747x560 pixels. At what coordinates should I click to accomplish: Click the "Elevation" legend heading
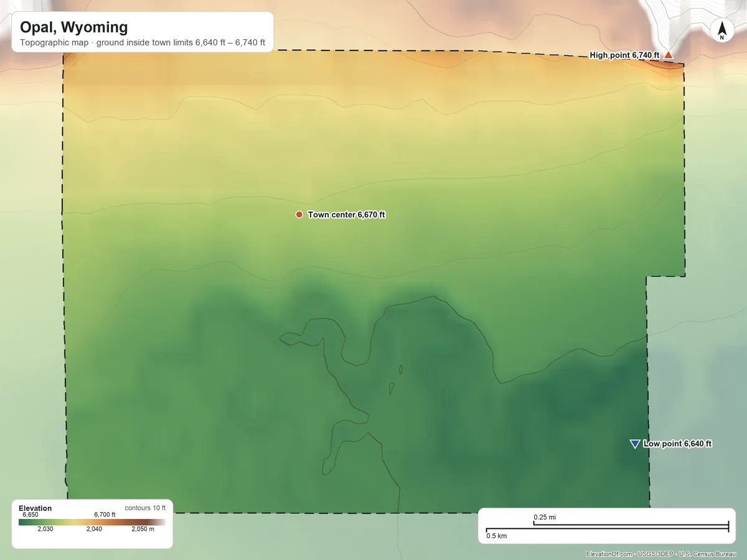35,508
